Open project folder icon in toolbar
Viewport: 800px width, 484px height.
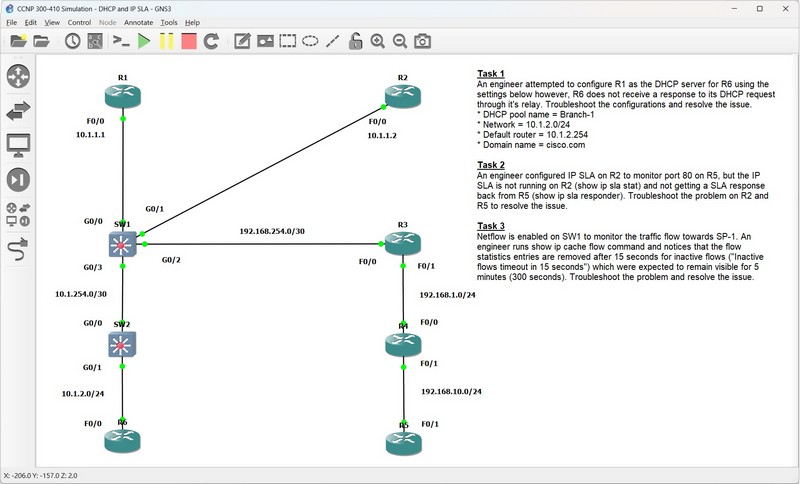[x=41, y=41]
